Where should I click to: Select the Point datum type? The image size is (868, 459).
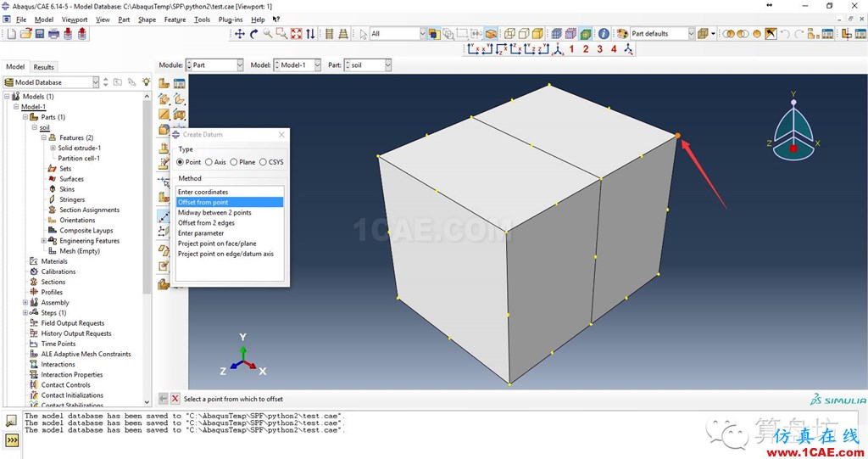(180, 162)
